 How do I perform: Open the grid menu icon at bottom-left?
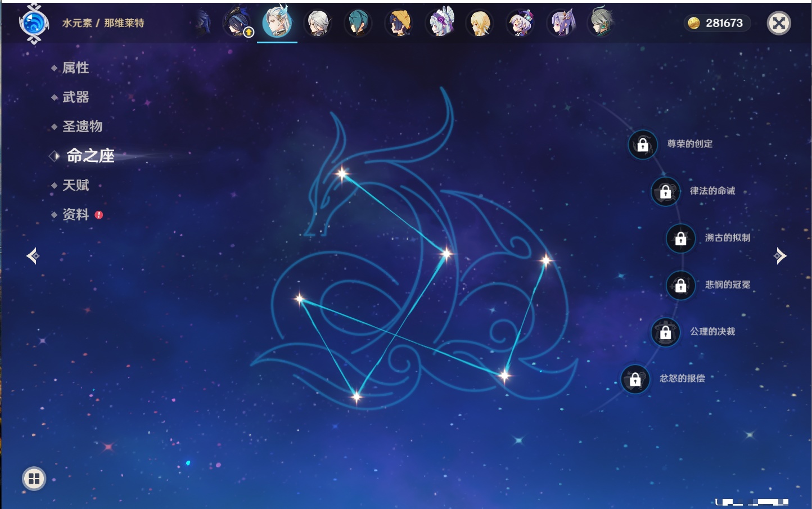point(34,479)
